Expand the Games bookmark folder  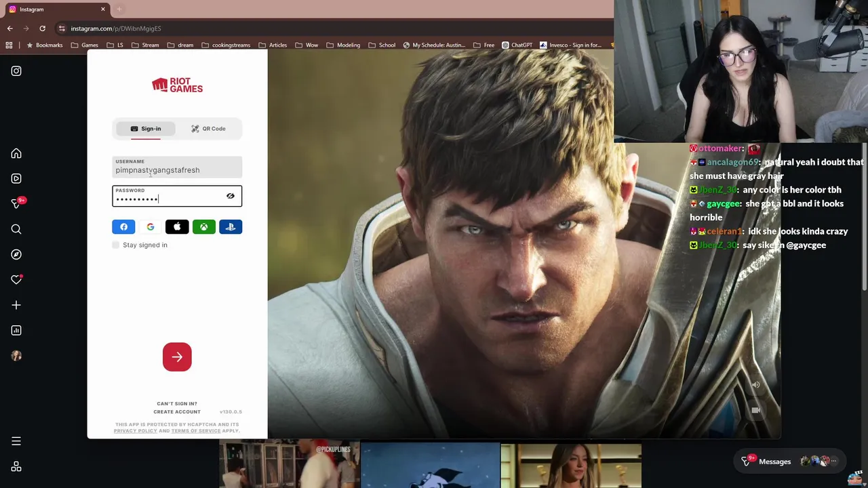(85, 45)
